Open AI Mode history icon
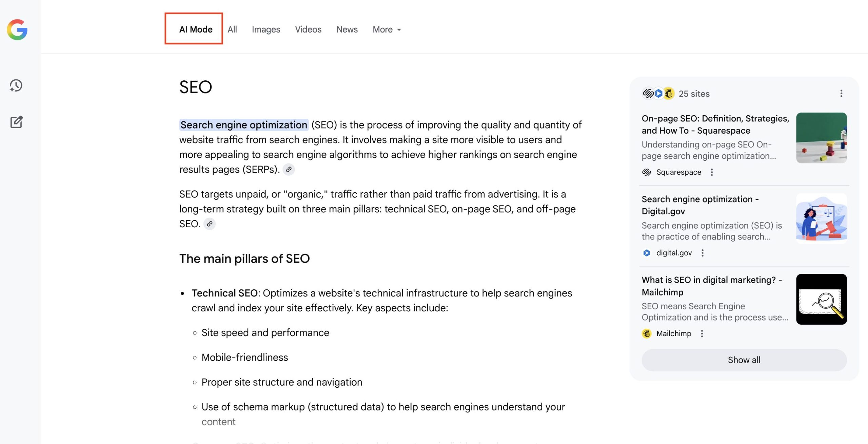The image size is (868, 444). (x=16, y=85)
